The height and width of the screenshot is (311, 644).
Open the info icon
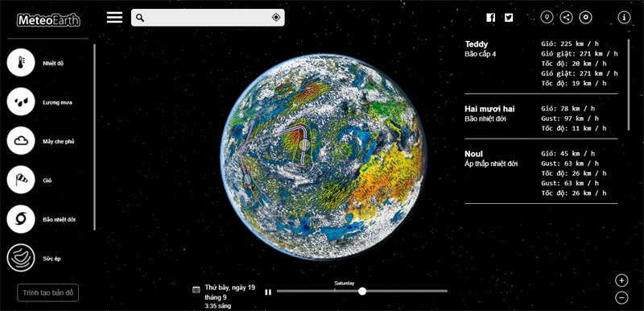coord(624,17)
